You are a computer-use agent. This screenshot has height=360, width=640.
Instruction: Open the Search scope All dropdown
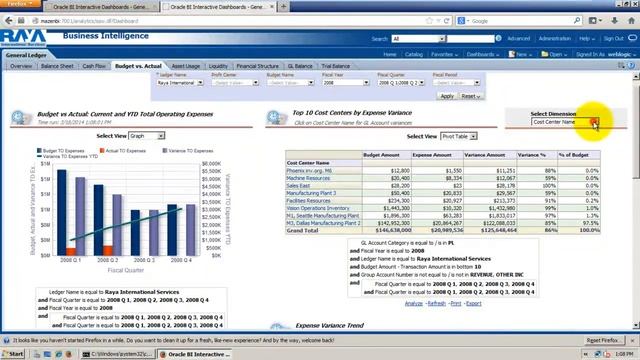442,39
